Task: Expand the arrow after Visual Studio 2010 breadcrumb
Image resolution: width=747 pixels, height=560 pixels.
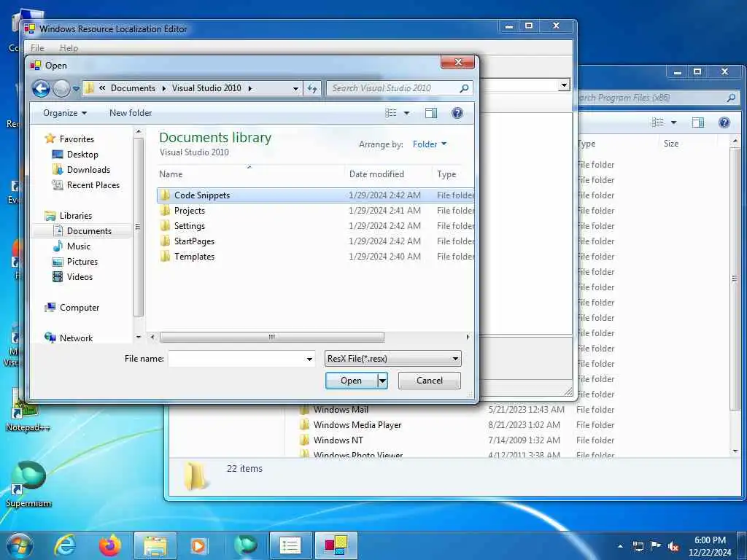Action: click(x=249, y=88)
